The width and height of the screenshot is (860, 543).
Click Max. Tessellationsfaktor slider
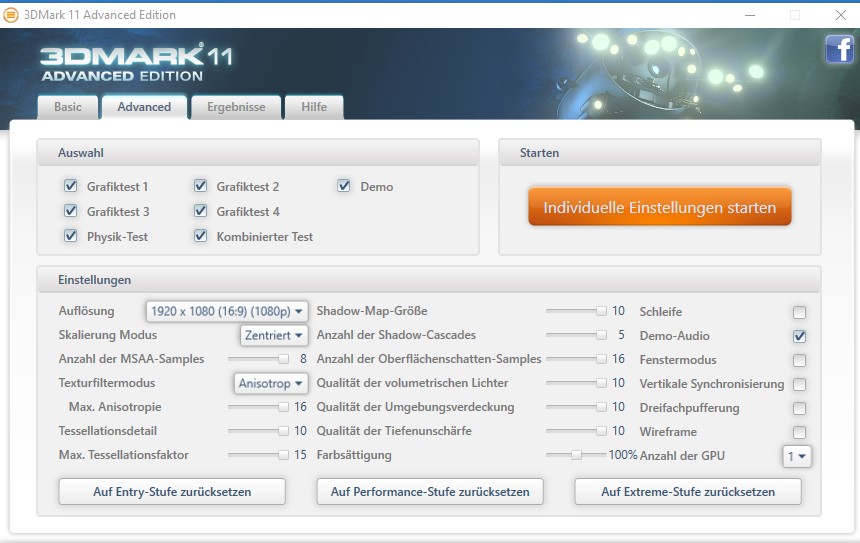pos(258,455)
